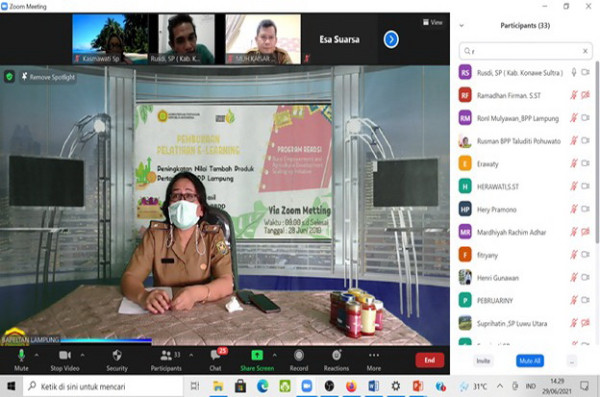
Task: Click the green encryption shield icon
Action: 9,77
